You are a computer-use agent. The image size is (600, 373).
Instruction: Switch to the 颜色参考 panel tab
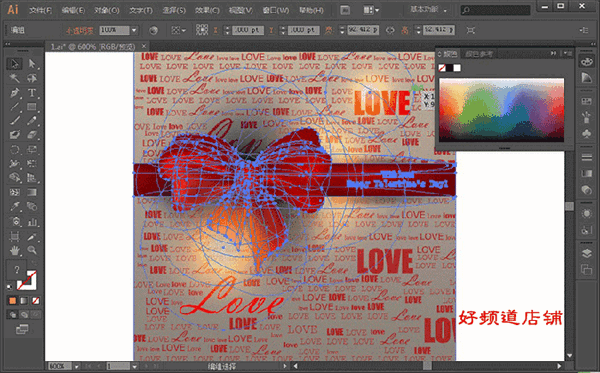478,54
